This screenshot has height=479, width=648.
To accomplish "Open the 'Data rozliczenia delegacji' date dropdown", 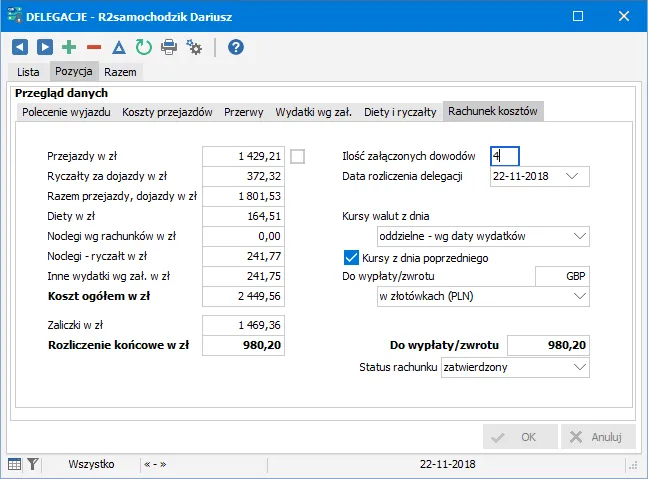I will click(572, 176).
